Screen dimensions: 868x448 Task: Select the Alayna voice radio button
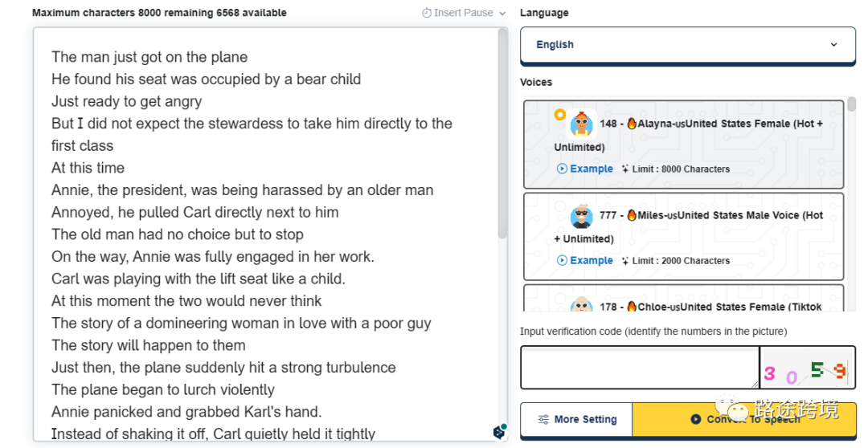coord(559,115)
